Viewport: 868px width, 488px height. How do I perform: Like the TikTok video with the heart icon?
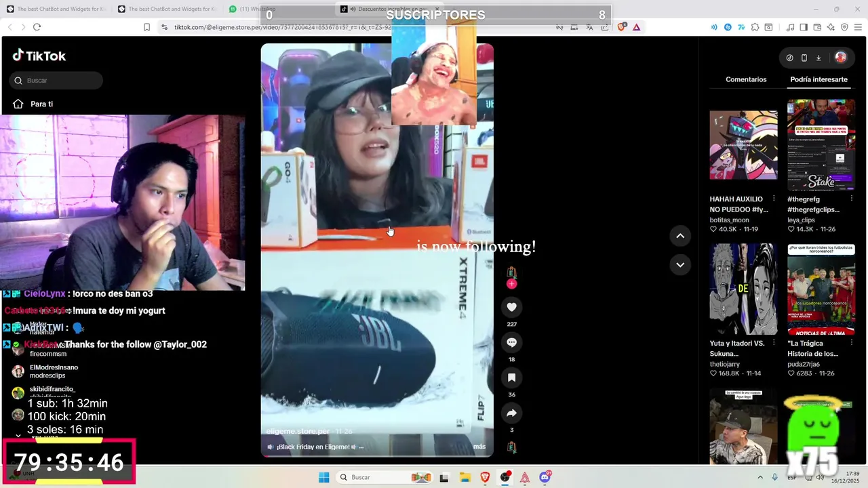click(x=511, y=307)
